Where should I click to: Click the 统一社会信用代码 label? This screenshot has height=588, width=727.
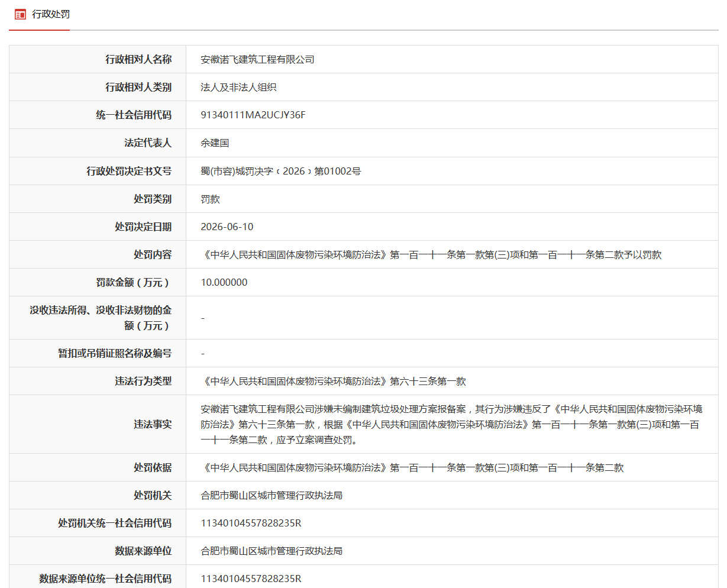pyautogui.click(x=134, y=115)
